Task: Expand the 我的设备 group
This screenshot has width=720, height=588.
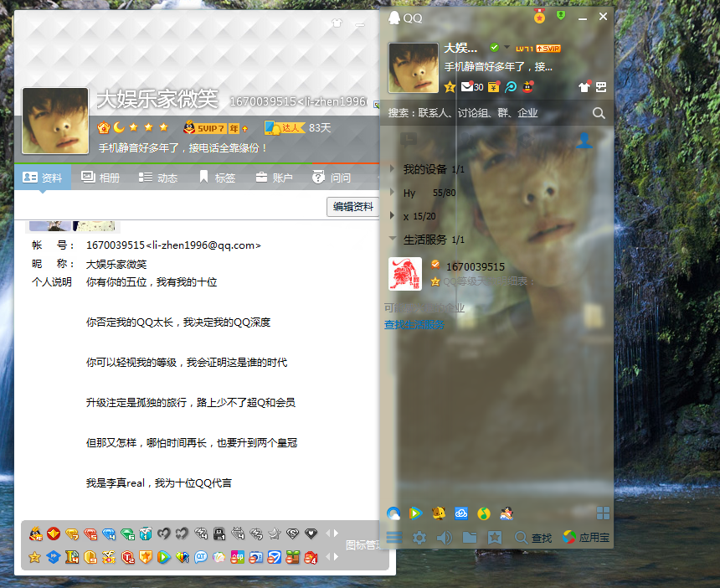Action: point(392,168)
